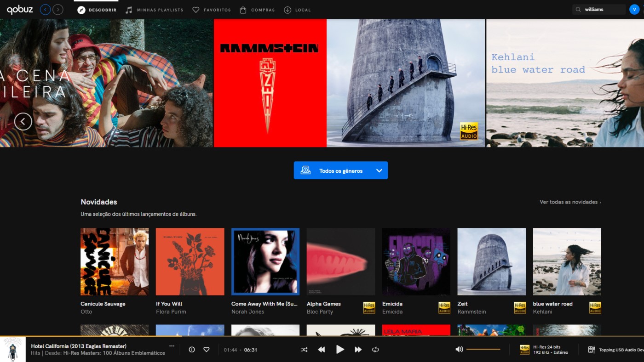Mute audio with the speaker icon

459,349
